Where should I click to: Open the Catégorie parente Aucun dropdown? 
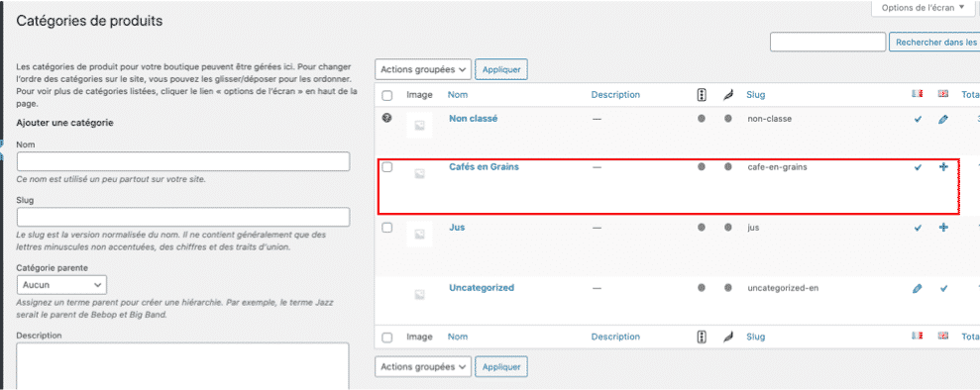pyautogui.click(x=61, y=284)
